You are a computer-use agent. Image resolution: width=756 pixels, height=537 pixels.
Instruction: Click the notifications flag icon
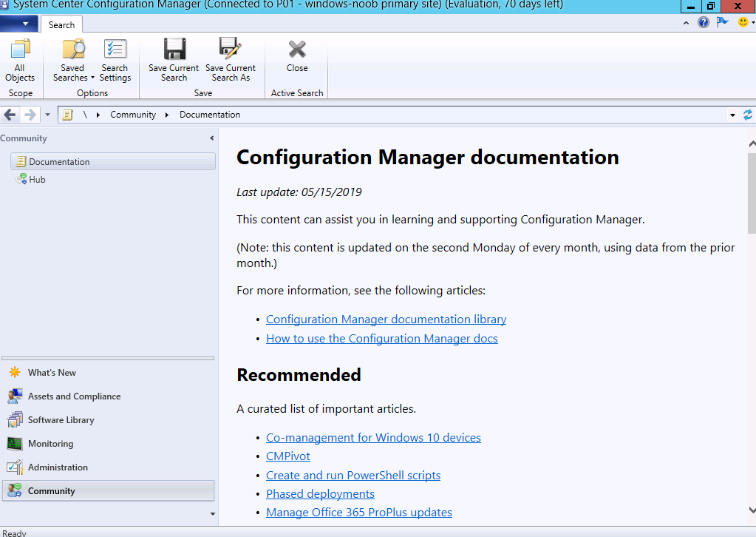(722, 22)
